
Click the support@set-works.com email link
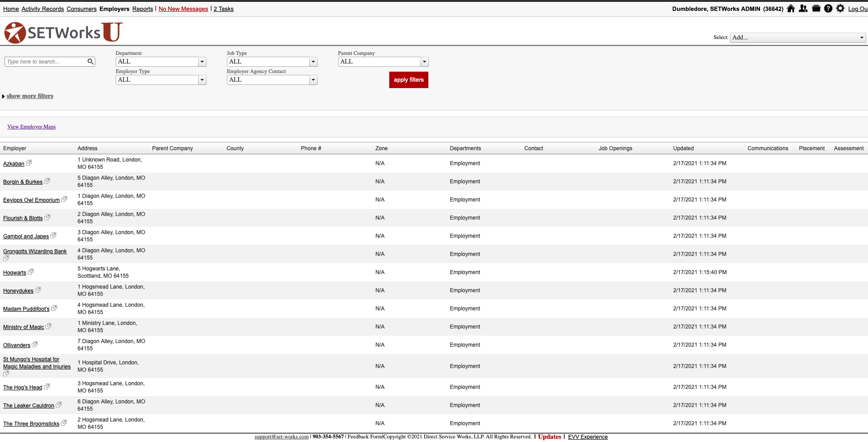(281, 437)
